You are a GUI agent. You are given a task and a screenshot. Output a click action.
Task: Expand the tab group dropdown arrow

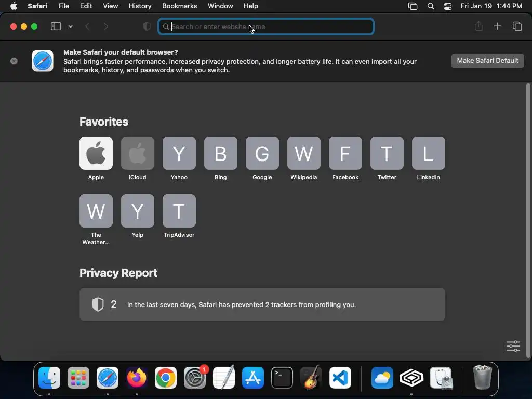tap(70, 26)
